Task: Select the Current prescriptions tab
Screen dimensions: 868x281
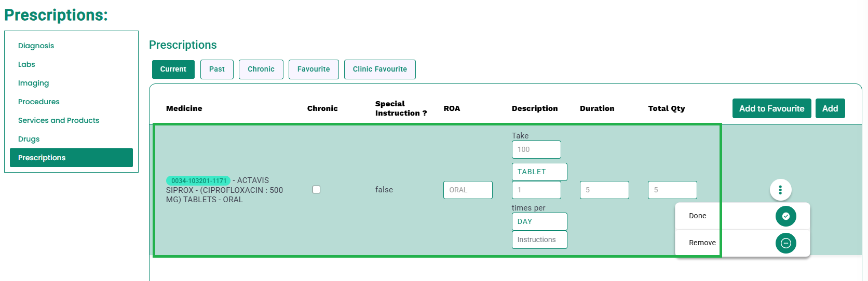Action: [173, 69]
